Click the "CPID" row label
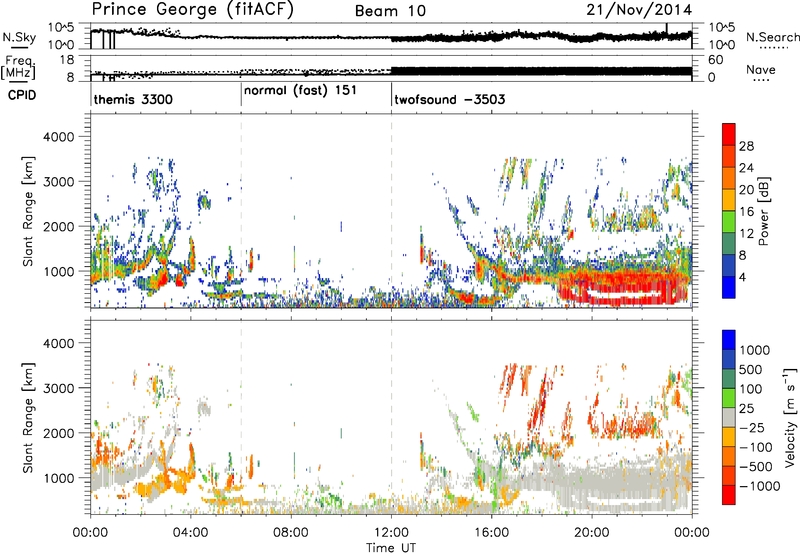This screenshot has width=800, height=554. tap(22, 95)
